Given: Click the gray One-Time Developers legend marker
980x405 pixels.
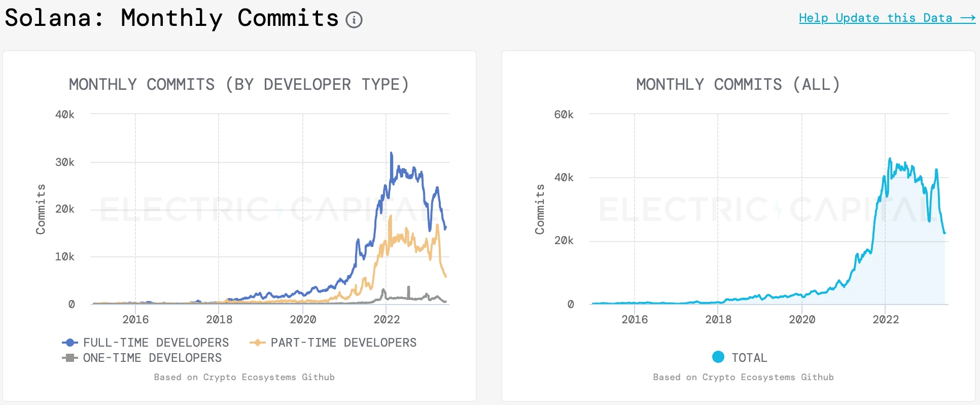Looking at the screenshot, I should coord(70,358).
